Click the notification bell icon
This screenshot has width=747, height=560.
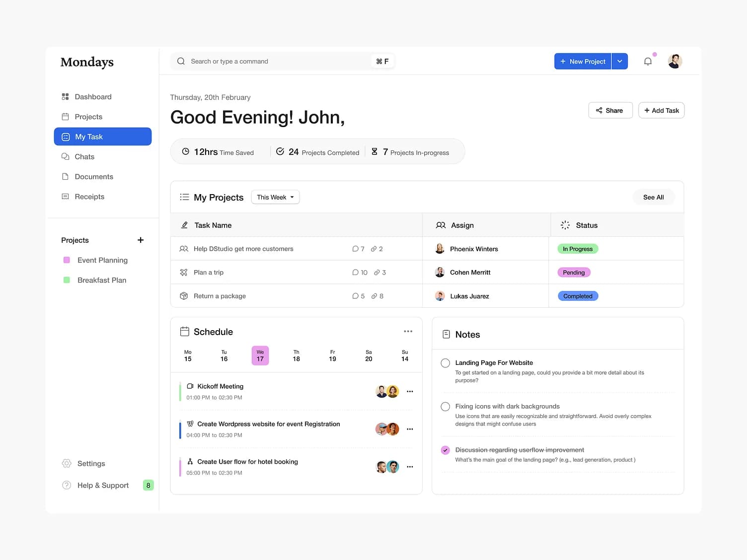(x=648, y=61)
